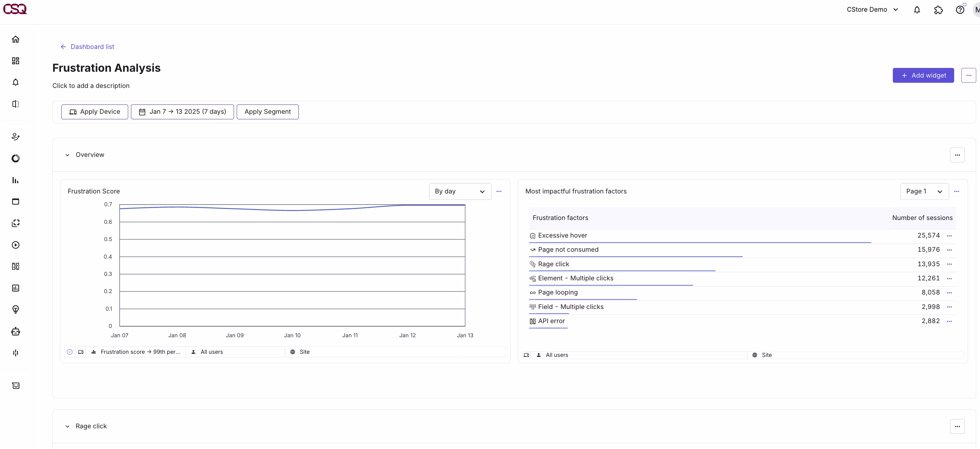
Task: Select the session replay play icon in sidebar
Action: click(15, 245)
